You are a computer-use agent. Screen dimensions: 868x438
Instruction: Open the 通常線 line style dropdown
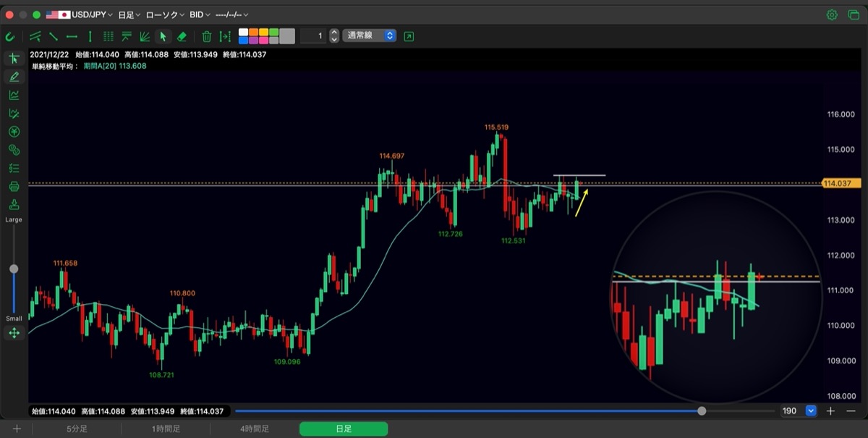(370, 35)
